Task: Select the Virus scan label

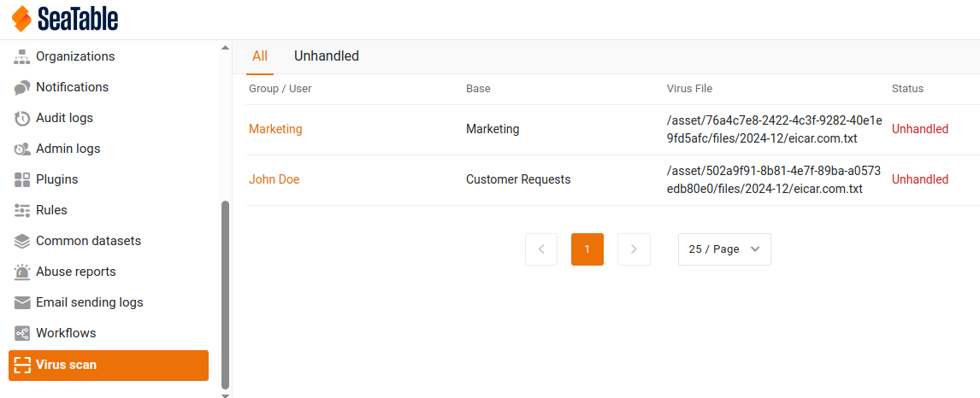Action: [x=66, y=365]
